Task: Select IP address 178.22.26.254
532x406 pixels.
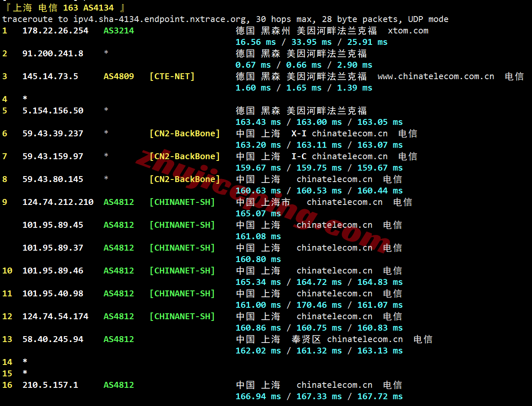Action: [55, 31]
